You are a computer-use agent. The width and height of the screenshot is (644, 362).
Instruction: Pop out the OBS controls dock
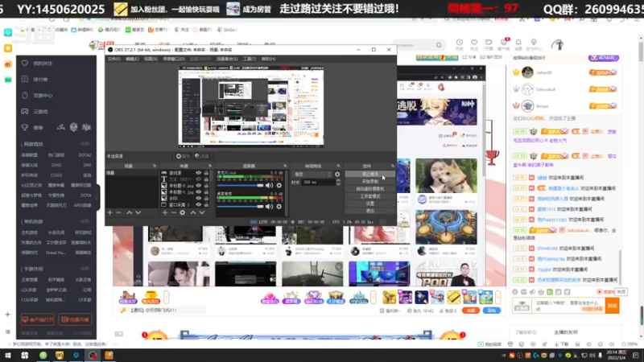coord(392,166)
